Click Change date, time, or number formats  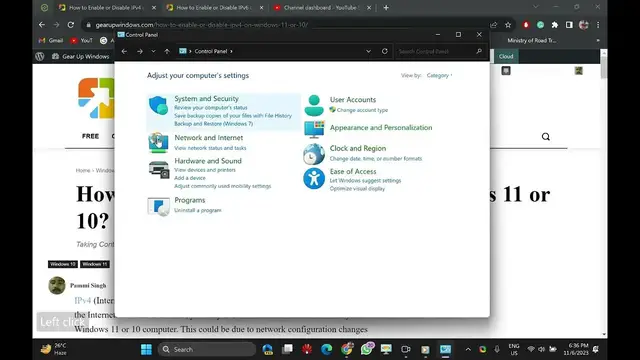point(376,159)
